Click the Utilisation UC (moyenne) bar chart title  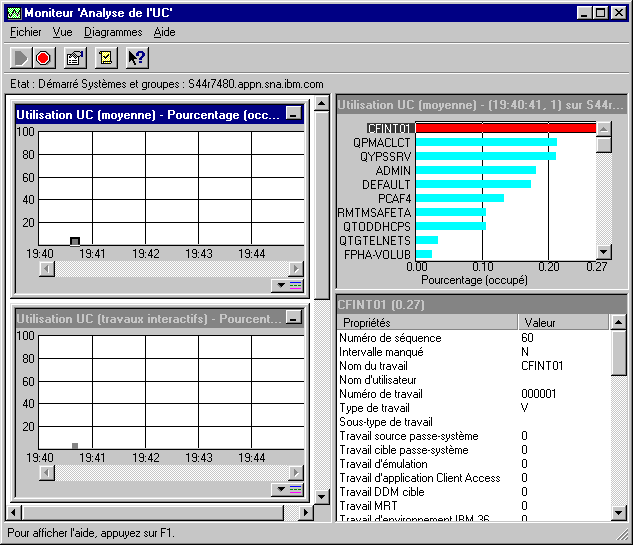(x=482, y=105)
